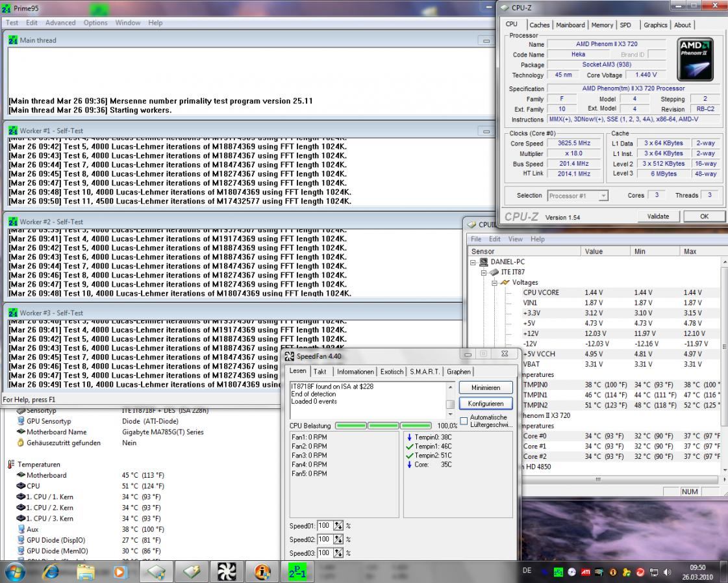Open Windows Explorer folder from taskbar

[86, 572]
